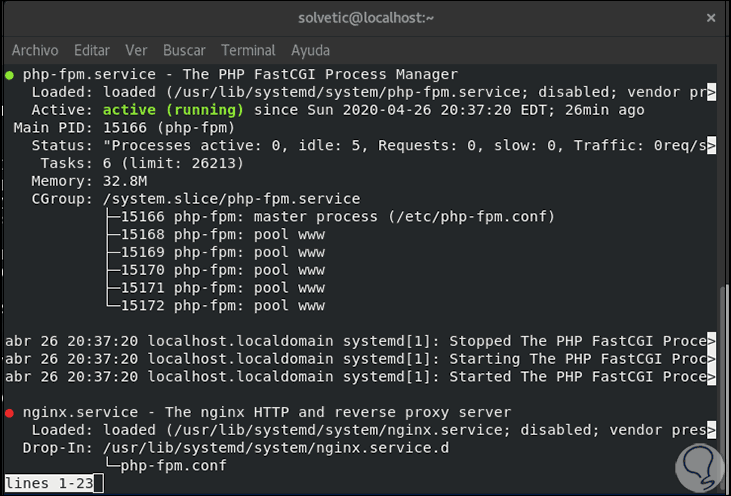The height and width of the screenshot is (496, 731).
Task: Open the Ayuda help menu
Action: coord(310,50)
